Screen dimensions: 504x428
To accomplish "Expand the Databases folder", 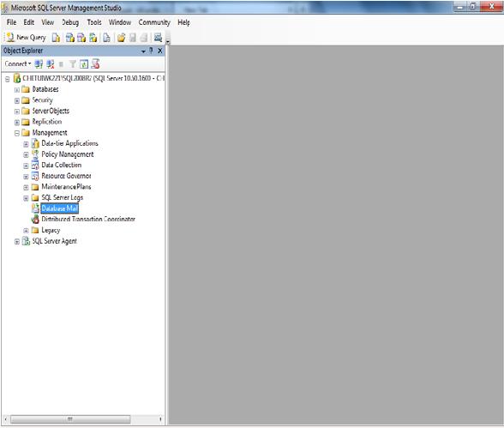I will pyautogui.click(x=17, y=90).
